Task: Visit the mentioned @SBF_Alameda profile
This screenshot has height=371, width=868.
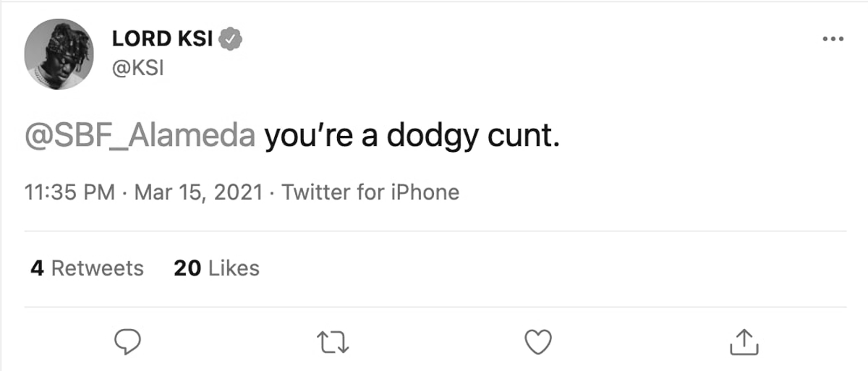Action: pos(140,137)
